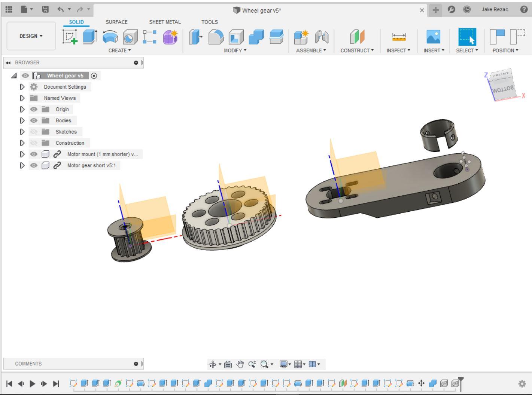Viewport: 532px width, 395px height.
Task: Select the Fillet tool
Action: [x=216, y=37]
